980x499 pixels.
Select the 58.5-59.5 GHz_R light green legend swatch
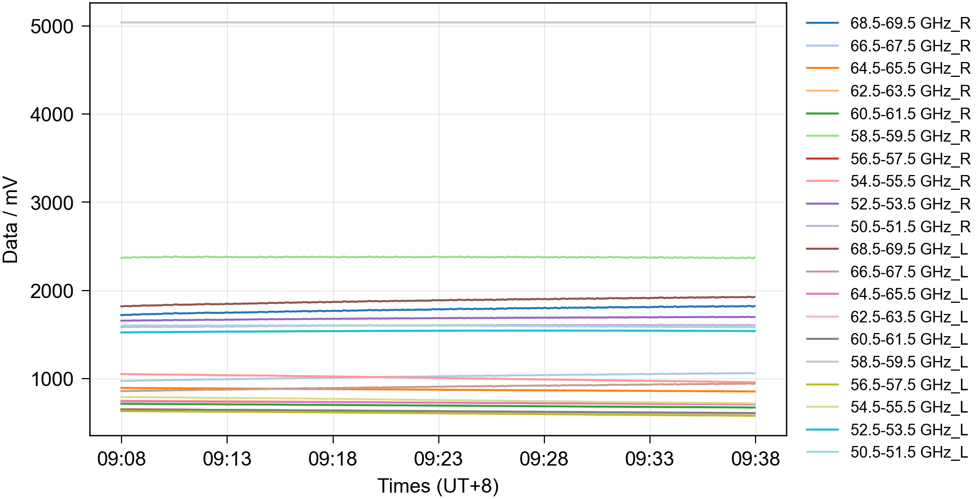point(822,136)
